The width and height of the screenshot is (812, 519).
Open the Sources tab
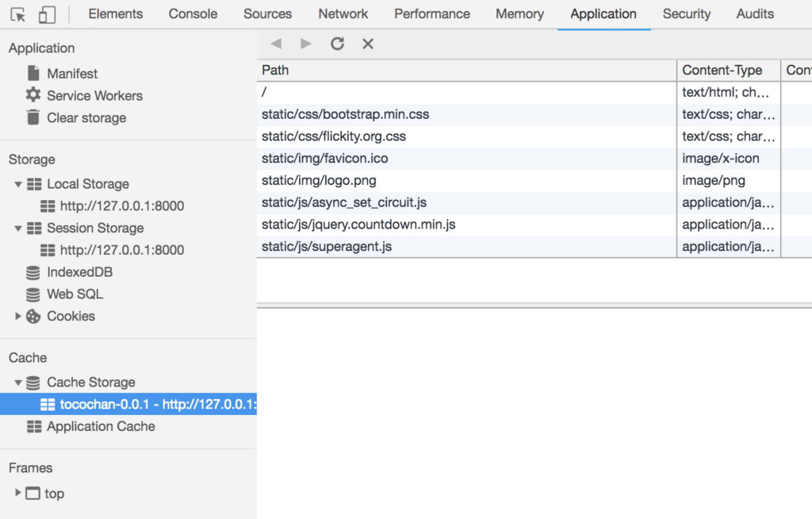(x=268, y=14)
